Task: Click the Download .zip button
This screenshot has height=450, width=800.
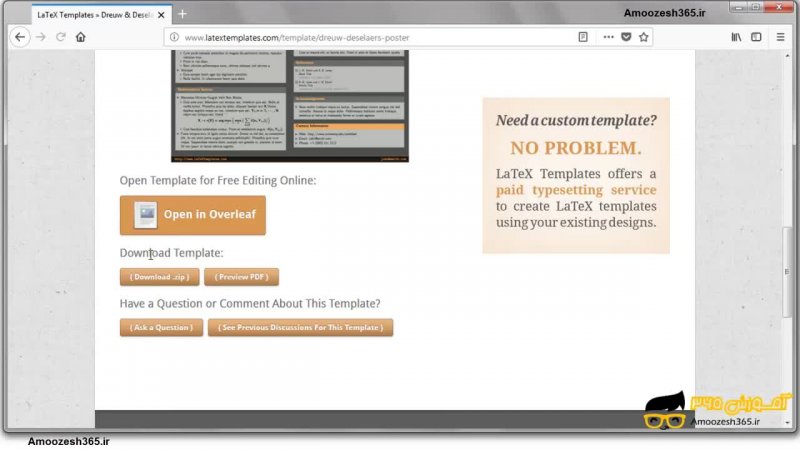Action: click(160, 277)
